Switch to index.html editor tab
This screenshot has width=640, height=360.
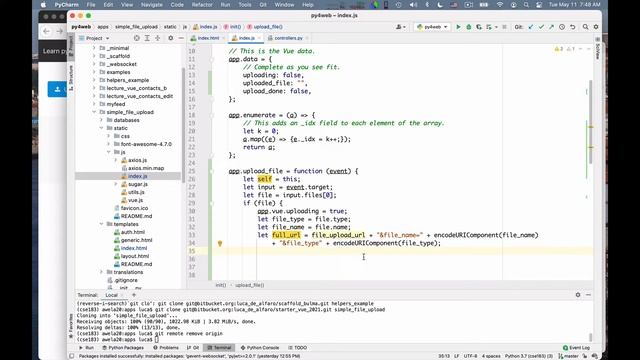coord(209,38)
